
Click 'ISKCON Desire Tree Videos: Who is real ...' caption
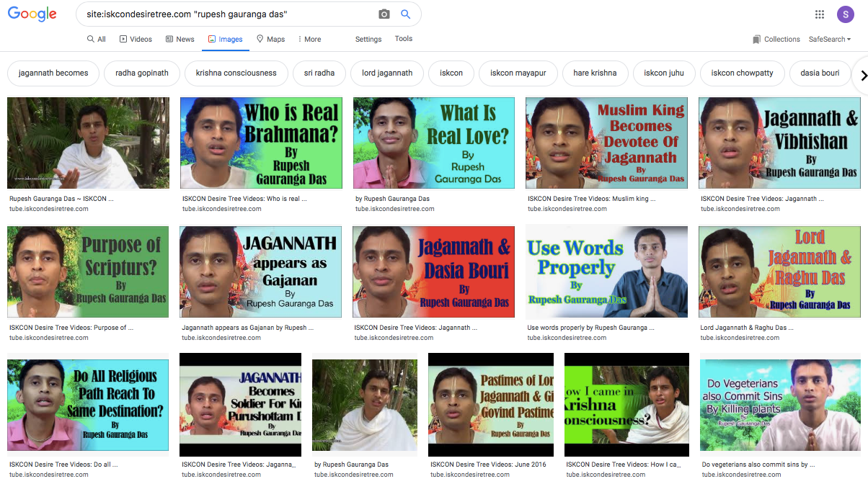point(244,198)
